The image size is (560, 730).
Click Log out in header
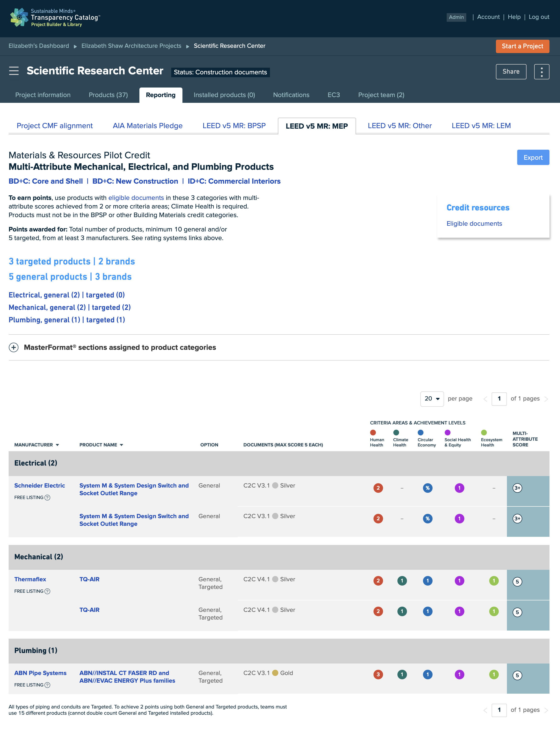[539, 17]
